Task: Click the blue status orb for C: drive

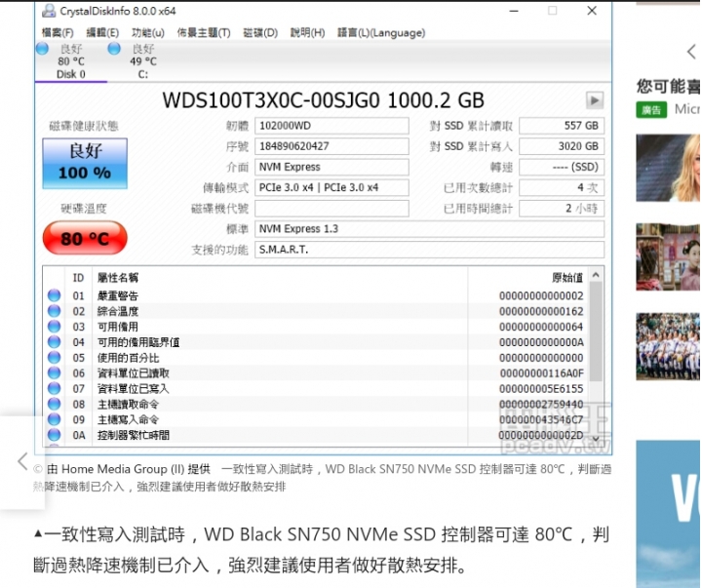Action: (114, 49)
